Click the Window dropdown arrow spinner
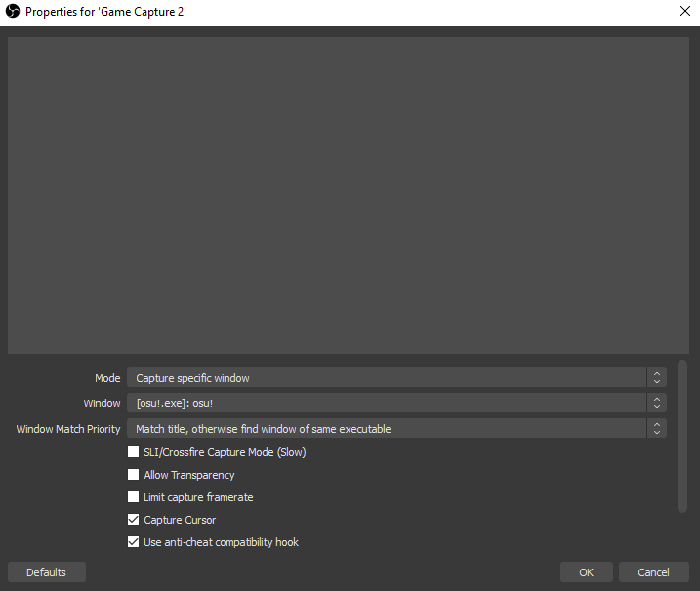Screen dimensions: 700x591 tap(657, 402)
